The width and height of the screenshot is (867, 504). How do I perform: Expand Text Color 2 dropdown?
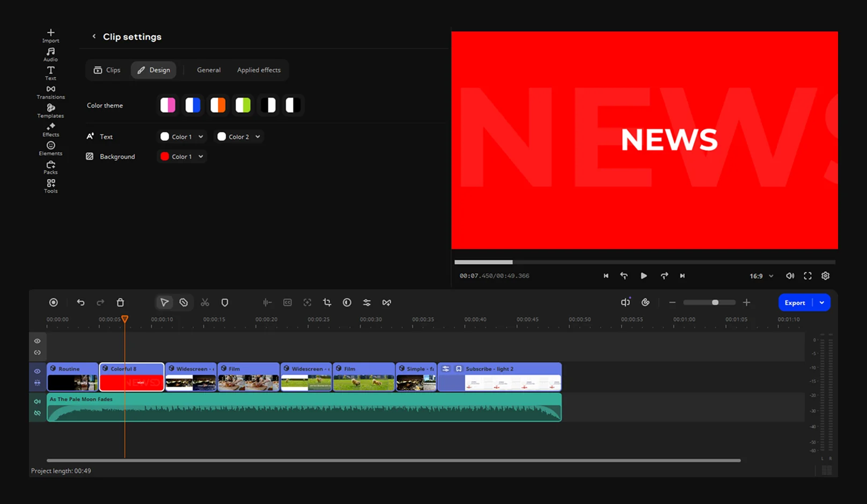[x=239, y=137]
